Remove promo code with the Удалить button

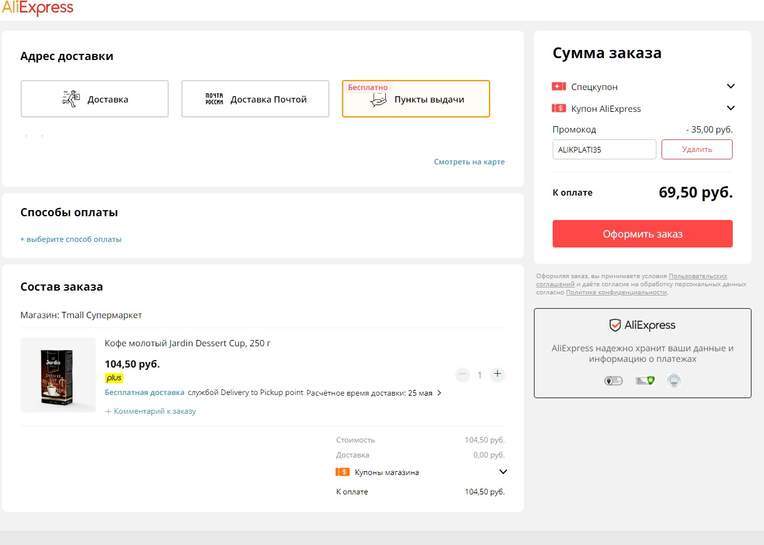click(696, 149)
